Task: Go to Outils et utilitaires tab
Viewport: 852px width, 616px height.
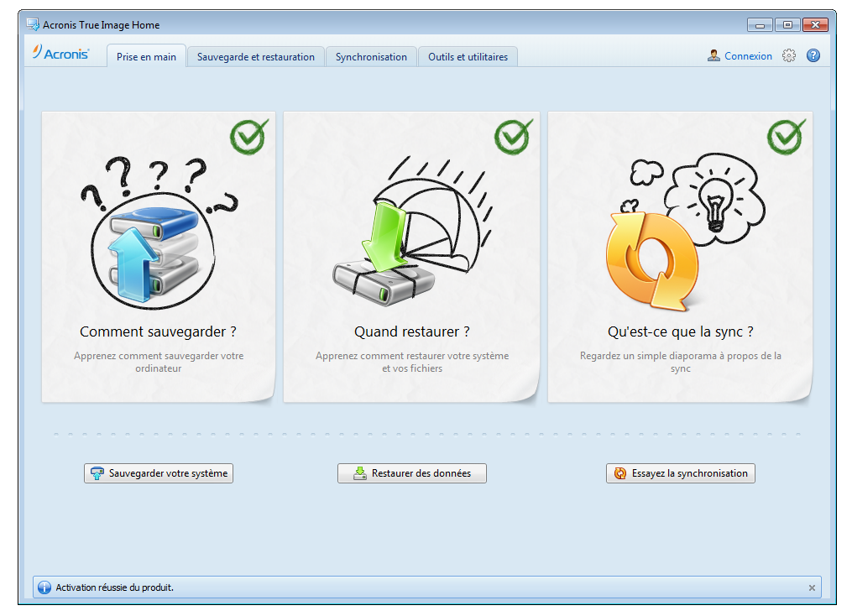Action: point(468,57)
